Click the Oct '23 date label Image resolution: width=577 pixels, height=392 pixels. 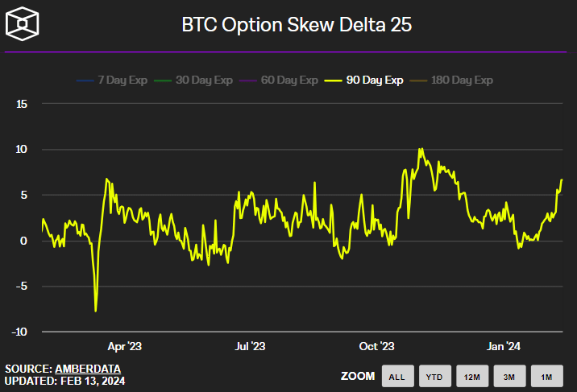(376, 346)
